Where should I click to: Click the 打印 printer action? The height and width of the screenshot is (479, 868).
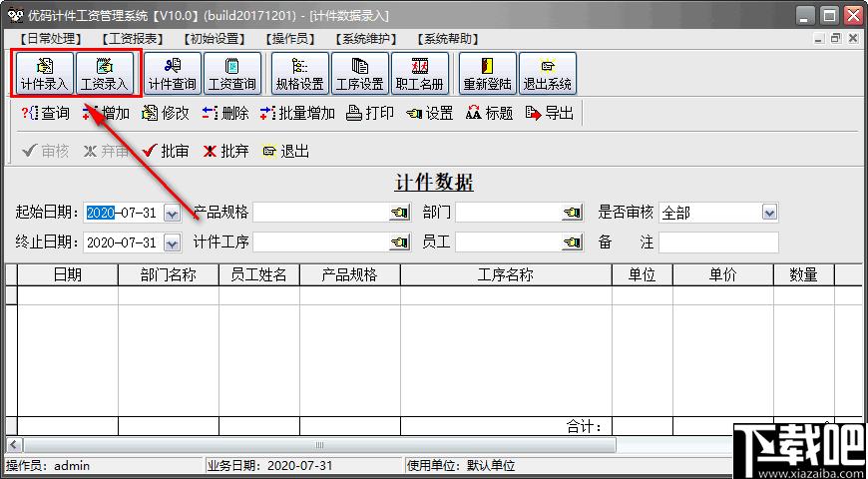coord(370,113)
